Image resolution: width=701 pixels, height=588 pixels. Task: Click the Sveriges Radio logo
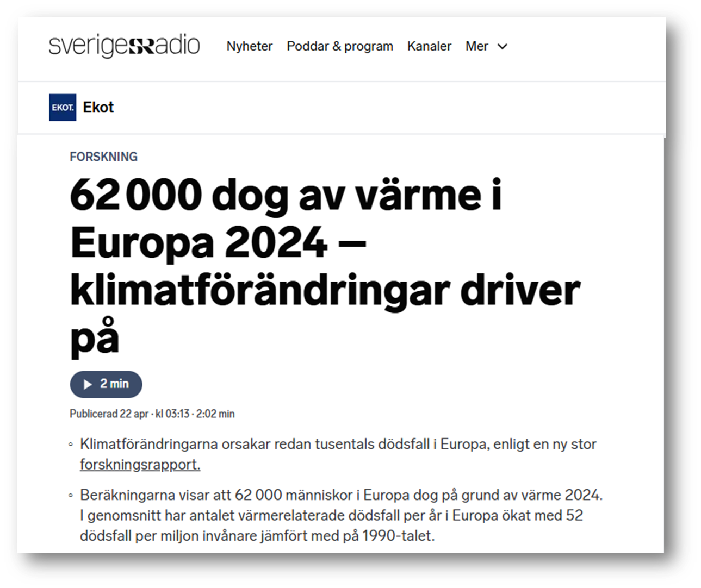pos(124,46)
